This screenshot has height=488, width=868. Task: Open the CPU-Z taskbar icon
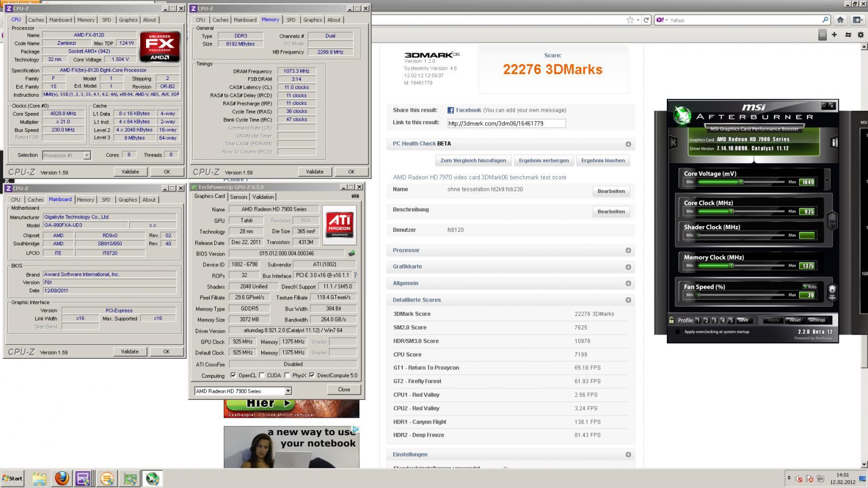pyautogui.click(x=83, y=478)
